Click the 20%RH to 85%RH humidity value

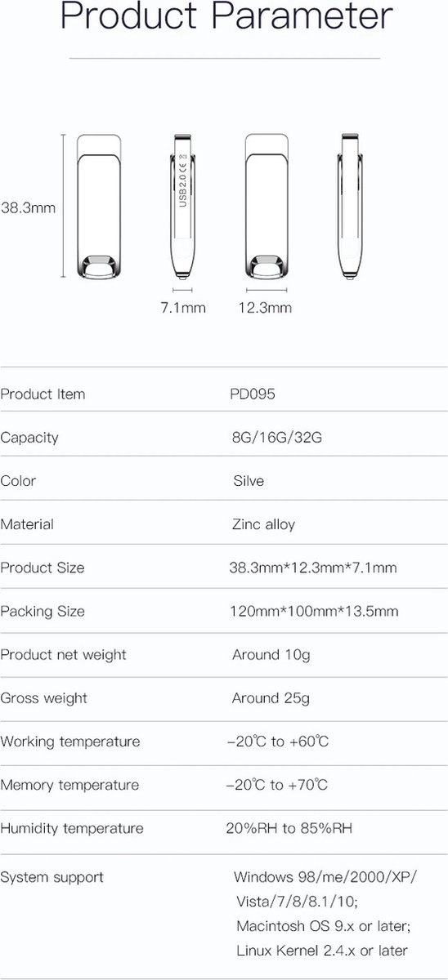click(x=289, y=828)
